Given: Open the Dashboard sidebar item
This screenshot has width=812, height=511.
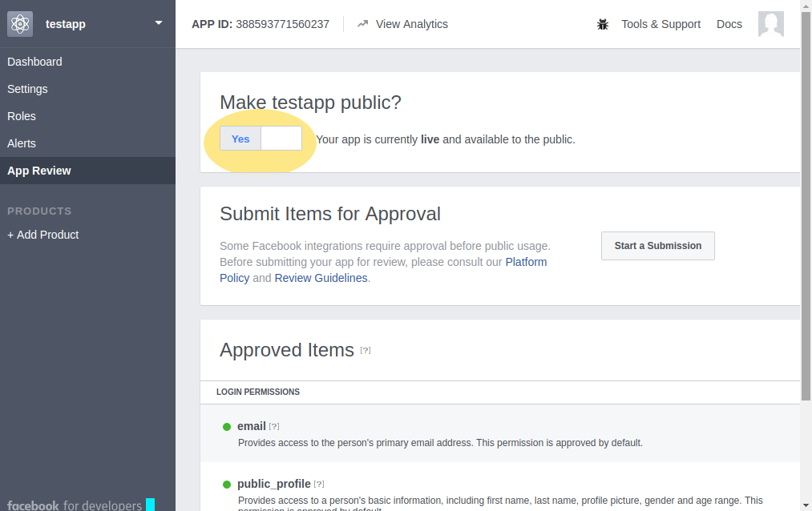Looking at the screenshot, I should click(34, 62).
